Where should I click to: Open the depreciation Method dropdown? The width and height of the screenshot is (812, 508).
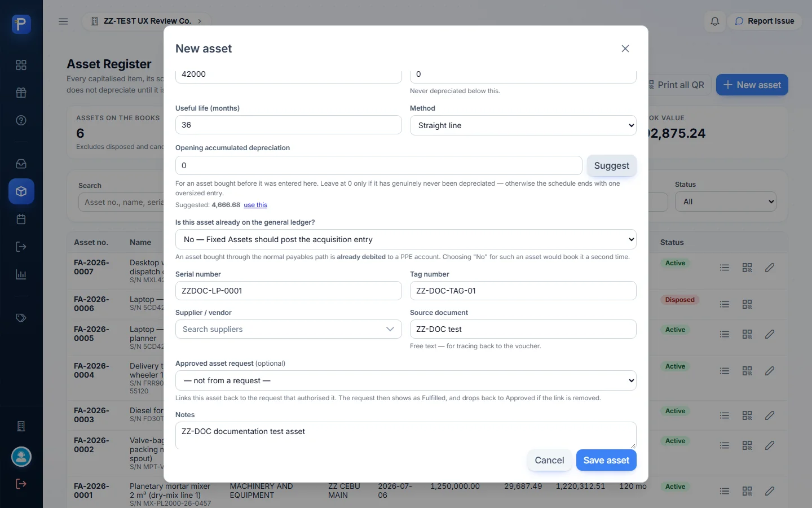point(523,125)
